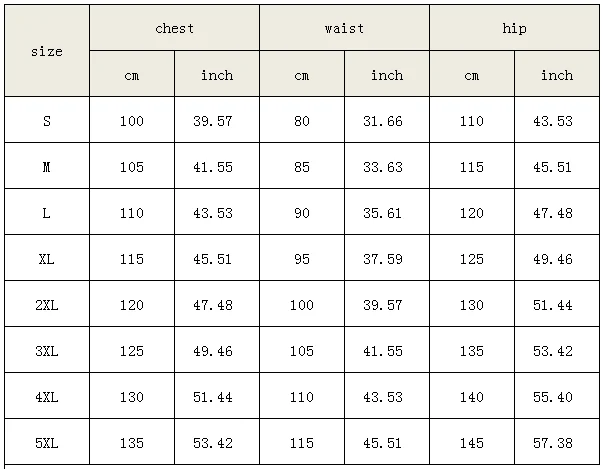Select the 3XL size row label
Image resolution: width=602 pixels, height=469 pixels.
[x=47, y=351]
